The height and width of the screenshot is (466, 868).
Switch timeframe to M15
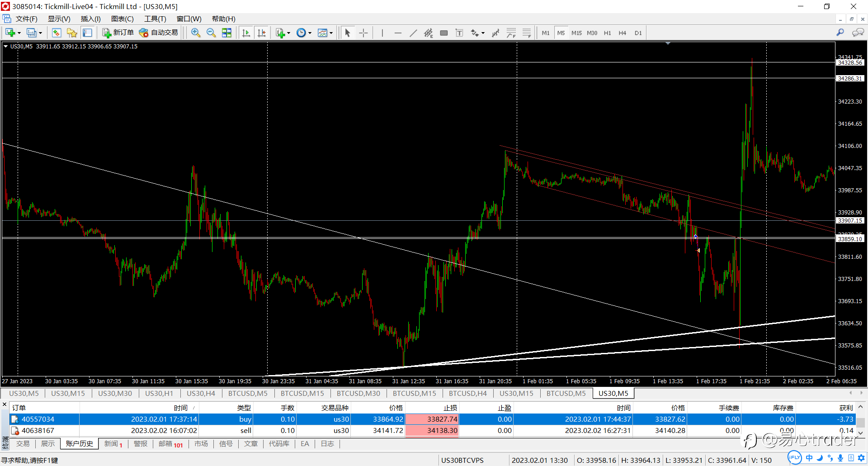coord(576,33)
